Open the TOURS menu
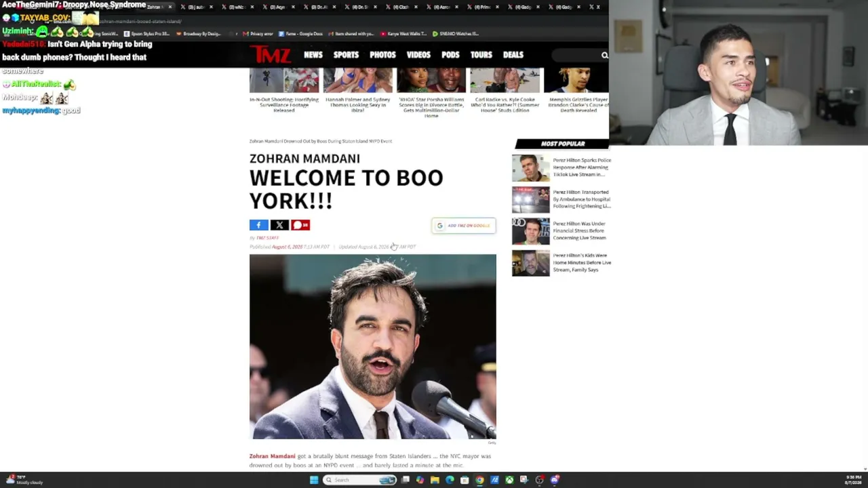 click(x=481, y=55)
